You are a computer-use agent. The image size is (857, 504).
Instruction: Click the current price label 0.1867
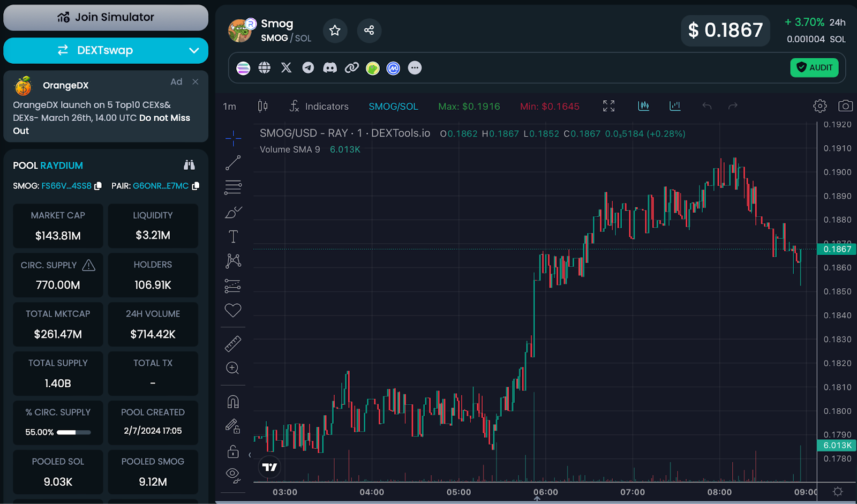(837, 249)
